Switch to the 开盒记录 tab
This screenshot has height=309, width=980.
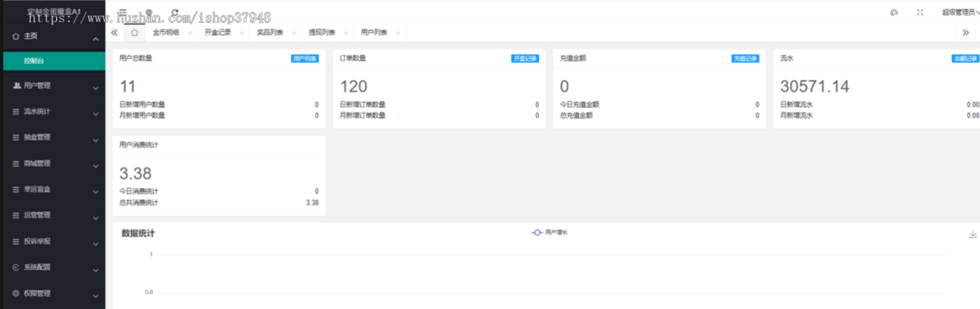[218, 33]
